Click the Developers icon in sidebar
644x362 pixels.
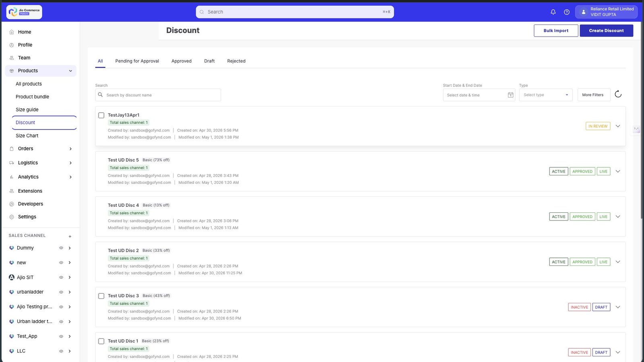coord(12,204)
